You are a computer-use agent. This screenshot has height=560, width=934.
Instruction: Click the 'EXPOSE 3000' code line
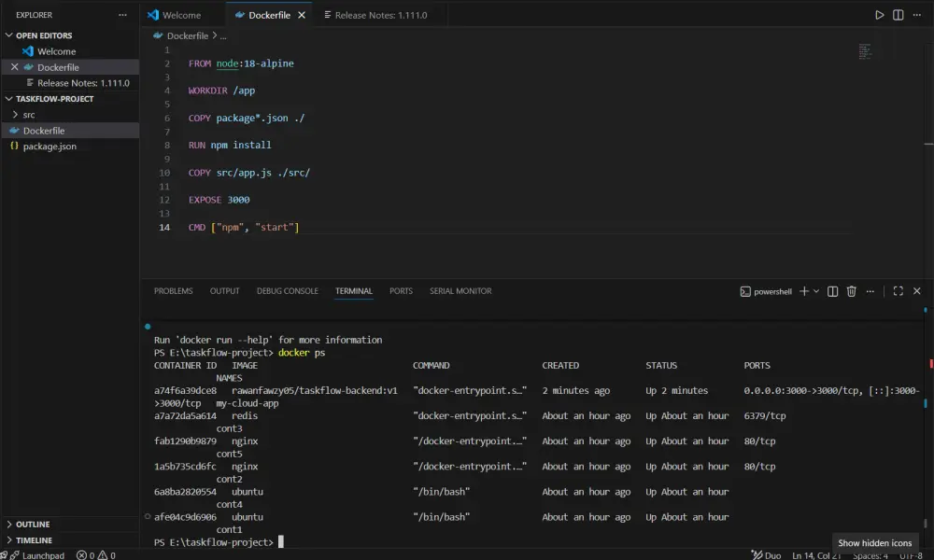tap(219, 200)
